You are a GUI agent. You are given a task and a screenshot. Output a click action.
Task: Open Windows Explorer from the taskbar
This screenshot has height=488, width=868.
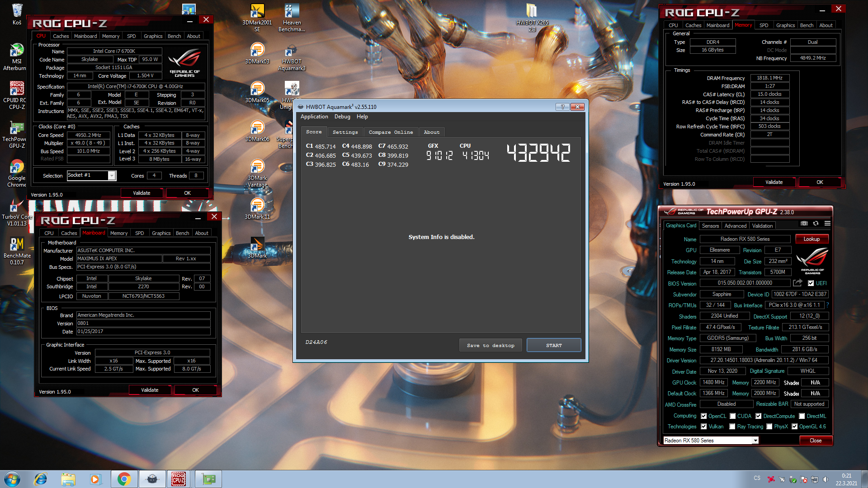(68, 479)
